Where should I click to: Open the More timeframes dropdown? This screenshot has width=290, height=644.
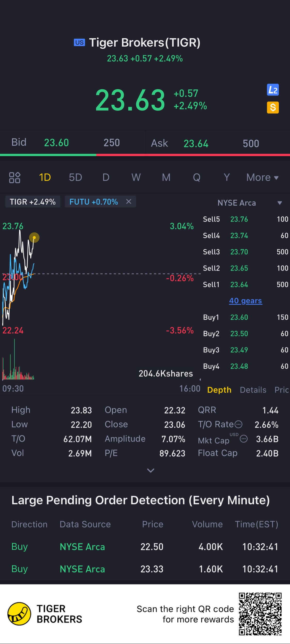[x=262, y=177]
